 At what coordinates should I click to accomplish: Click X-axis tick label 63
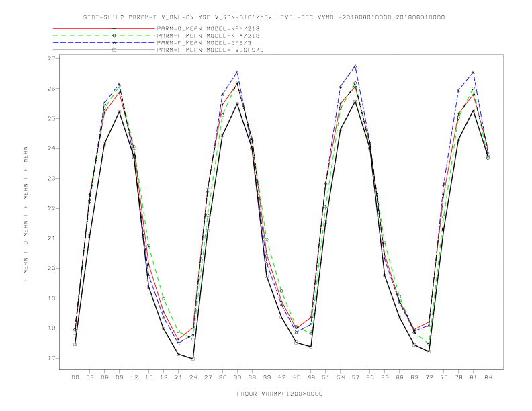(385, 377)
